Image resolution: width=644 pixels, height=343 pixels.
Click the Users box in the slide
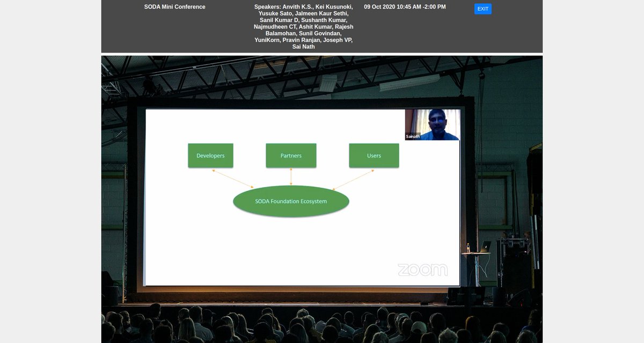point(374,155)
